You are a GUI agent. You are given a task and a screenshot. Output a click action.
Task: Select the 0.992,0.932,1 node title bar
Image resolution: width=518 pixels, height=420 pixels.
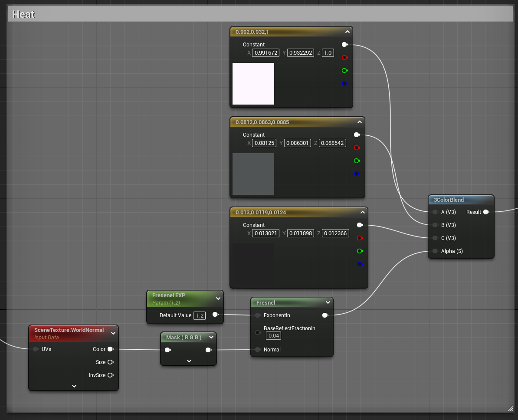pyautogui.click(x=291, y=32)
